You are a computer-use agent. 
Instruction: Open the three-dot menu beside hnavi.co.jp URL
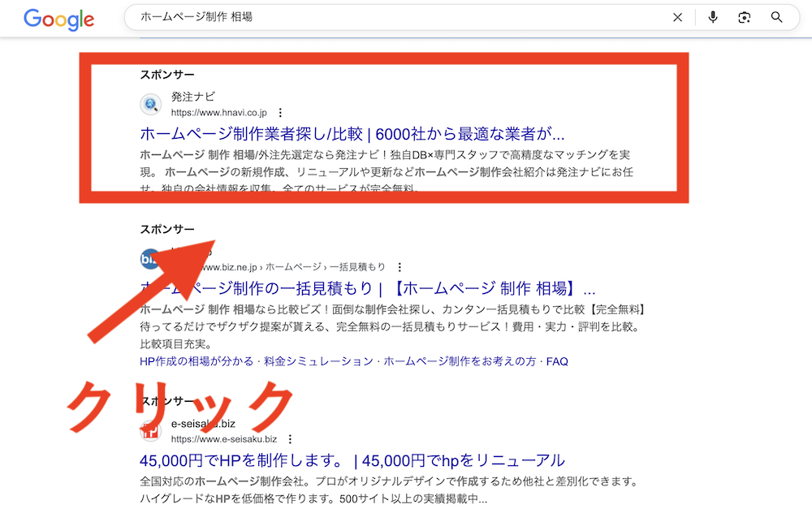(280, 112)
